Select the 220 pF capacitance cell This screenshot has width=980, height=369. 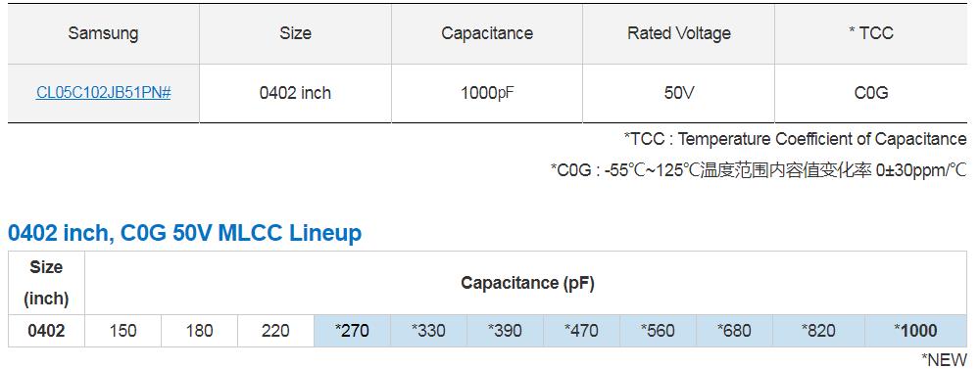(x=275, y=330)
